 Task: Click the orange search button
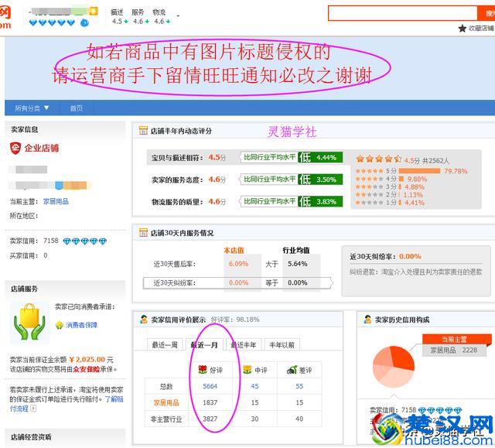[486, 13]
